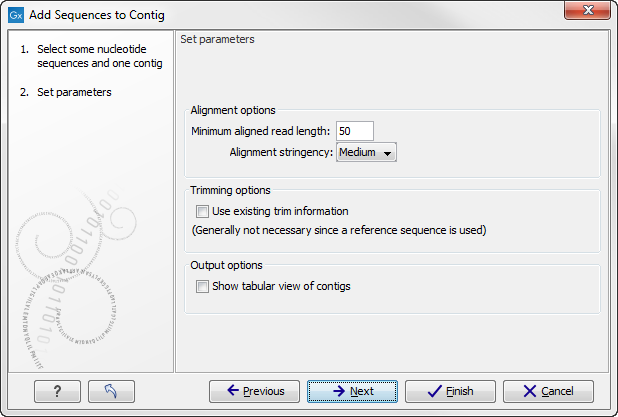Click the Output options group label

tap(227, 265)
